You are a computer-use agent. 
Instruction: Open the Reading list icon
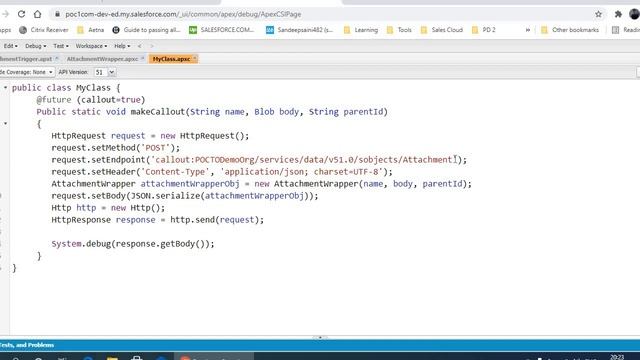616,30
